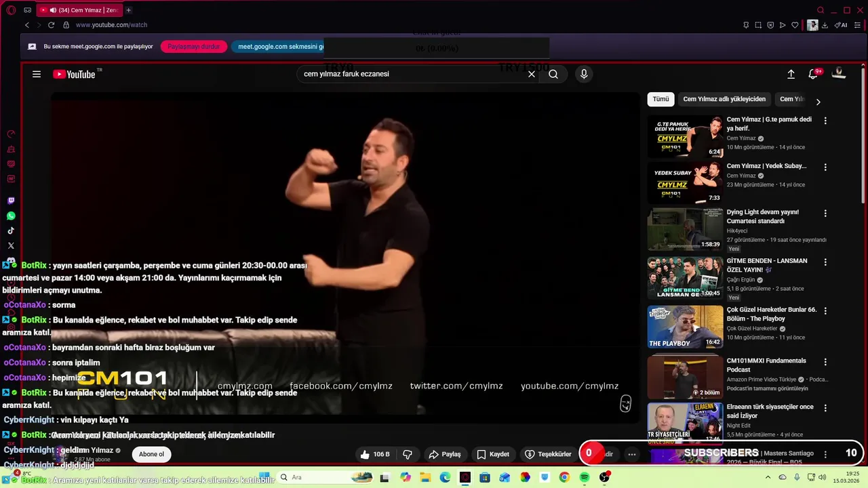Click Kaydet save button

click(493, 454)
